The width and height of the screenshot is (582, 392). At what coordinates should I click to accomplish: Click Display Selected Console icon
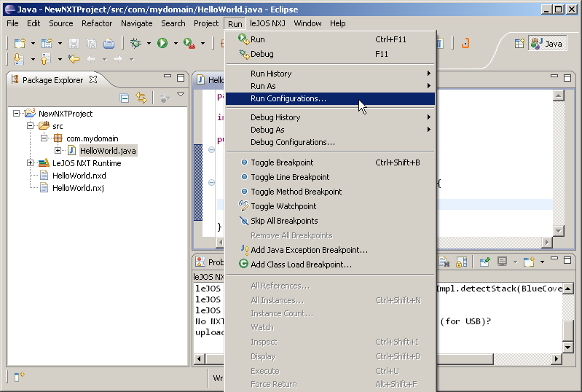(502, 262)
